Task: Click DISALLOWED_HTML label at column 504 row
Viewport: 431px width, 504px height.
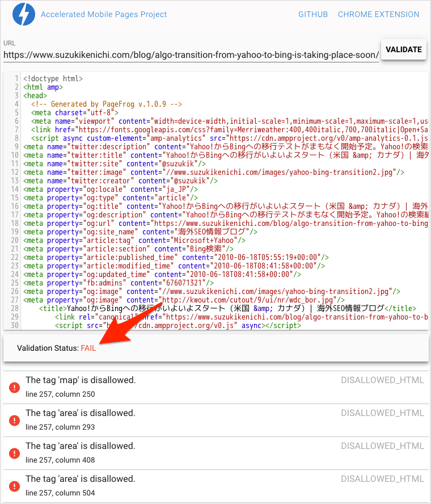Action: pyautogui.click(x=382, y=479)
